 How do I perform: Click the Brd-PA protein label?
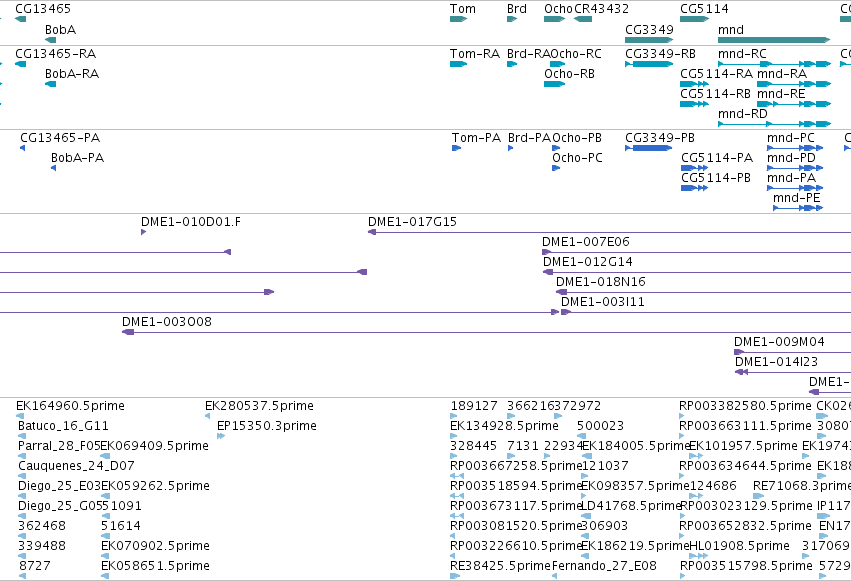[530, 138]
